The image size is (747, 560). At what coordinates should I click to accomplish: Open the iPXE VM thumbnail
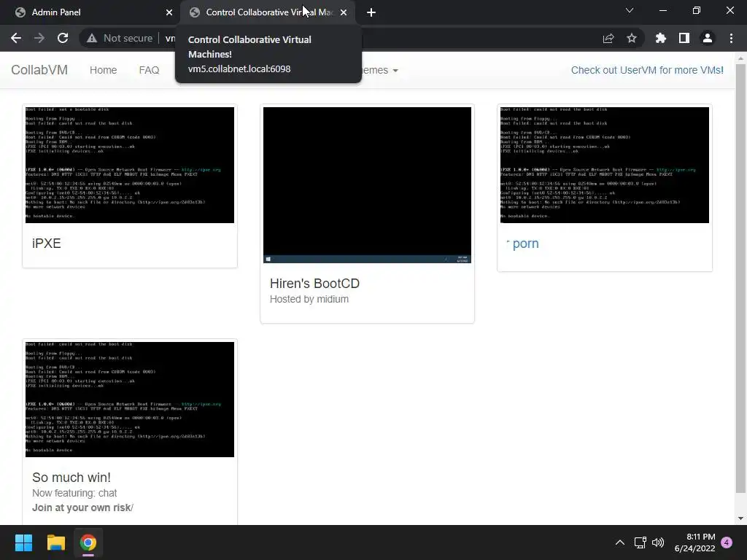(x=130, y=165)
